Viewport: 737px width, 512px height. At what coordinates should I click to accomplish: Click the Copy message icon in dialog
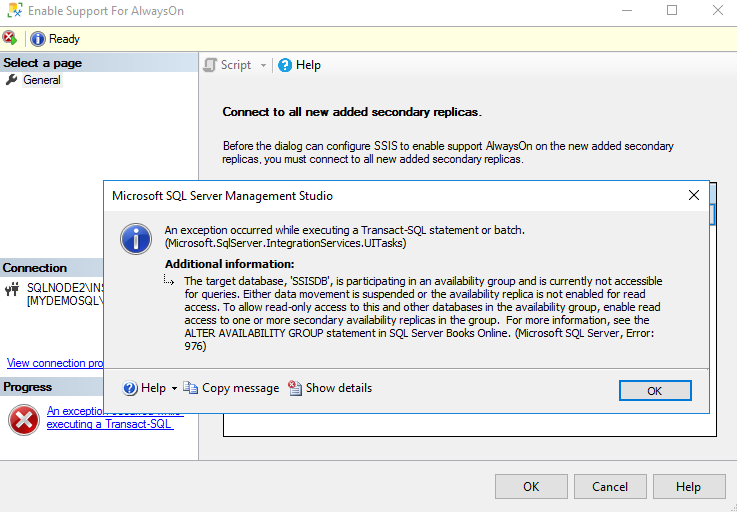[190, 388]
